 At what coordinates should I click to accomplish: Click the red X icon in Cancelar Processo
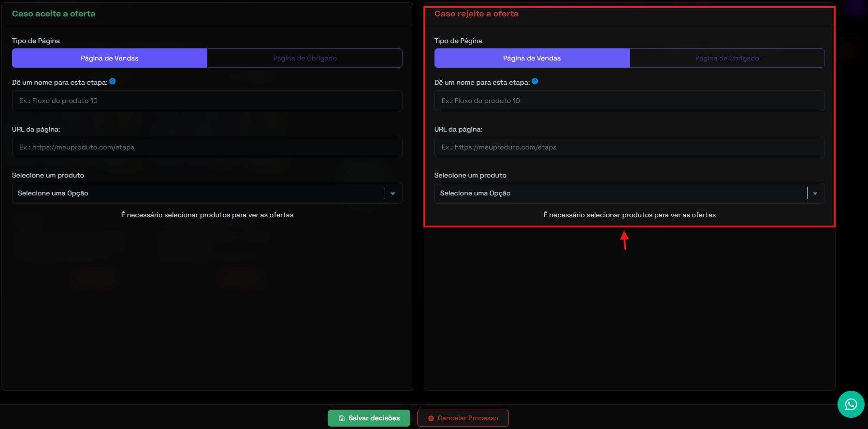pos(431,418)
